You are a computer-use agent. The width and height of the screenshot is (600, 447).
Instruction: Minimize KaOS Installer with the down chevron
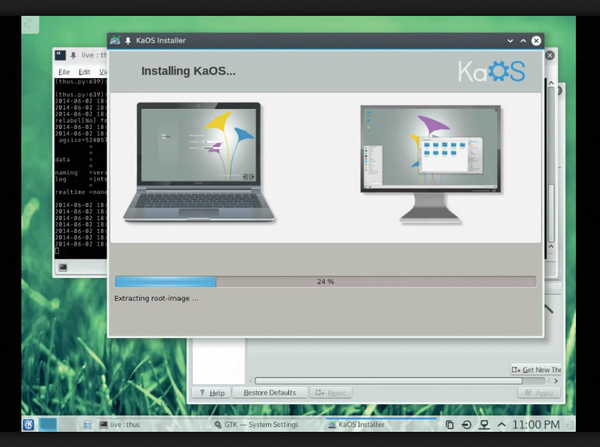(510, 41)
